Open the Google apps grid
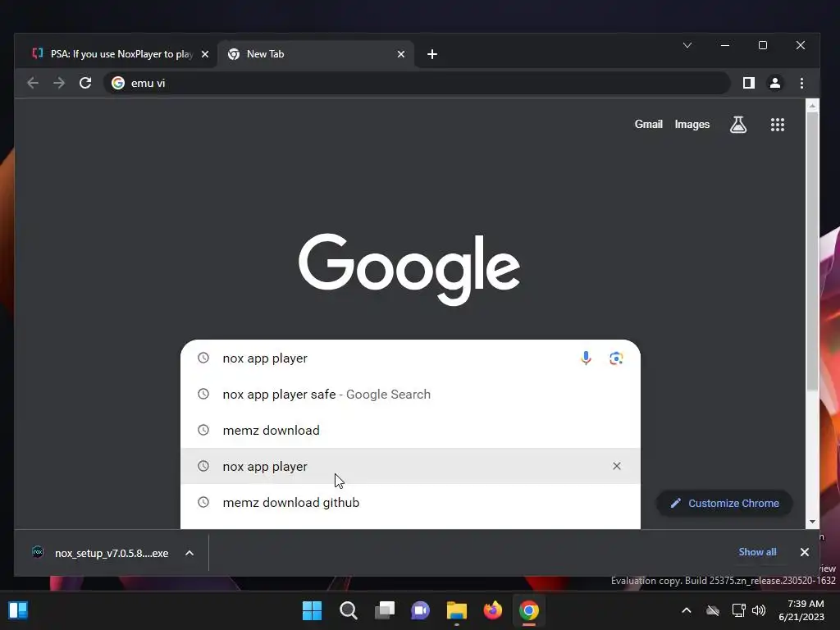 click(x=778, y=125)
